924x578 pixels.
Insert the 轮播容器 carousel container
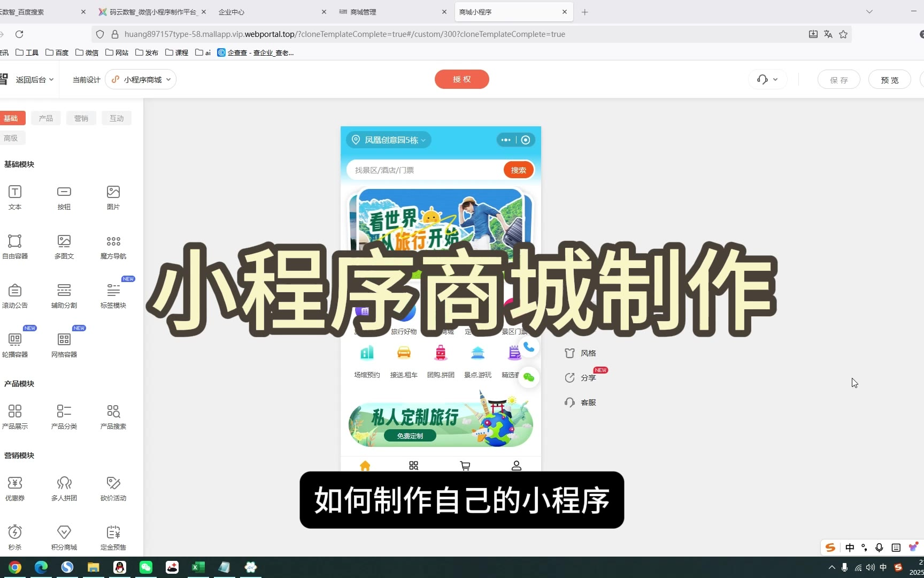pyautogui.click(x=15, y=345)
